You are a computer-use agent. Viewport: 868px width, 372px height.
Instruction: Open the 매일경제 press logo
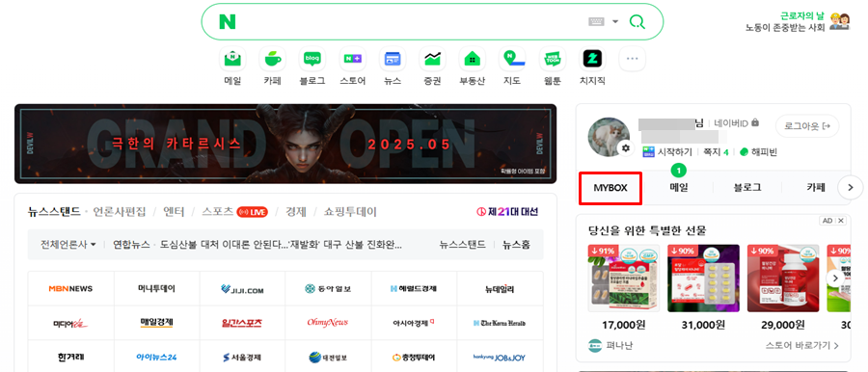point(156,323)
